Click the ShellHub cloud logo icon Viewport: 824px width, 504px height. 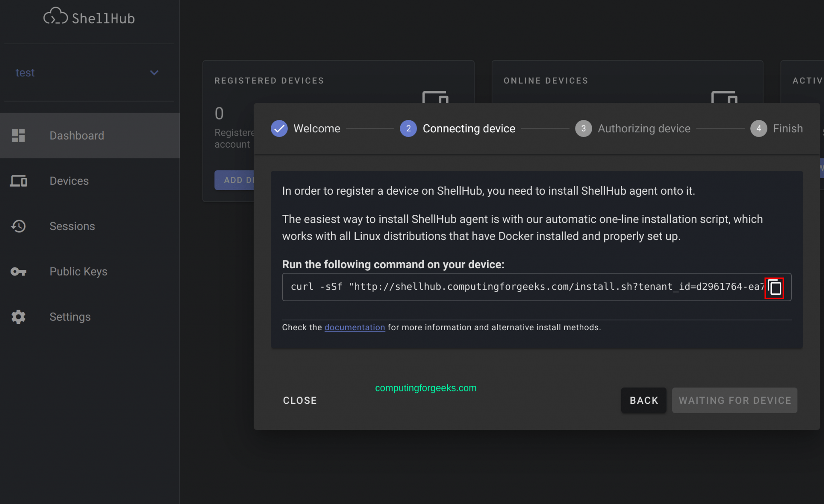(x=56, y=17)
